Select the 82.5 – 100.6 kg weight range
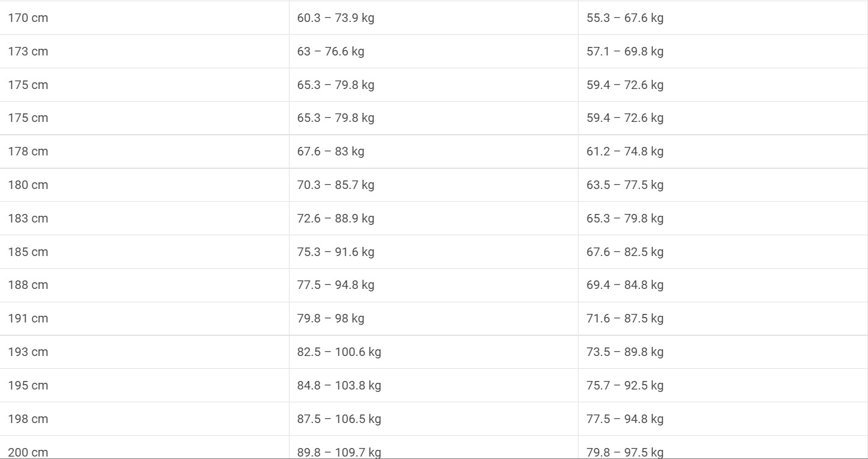 [x=339, y=352]
